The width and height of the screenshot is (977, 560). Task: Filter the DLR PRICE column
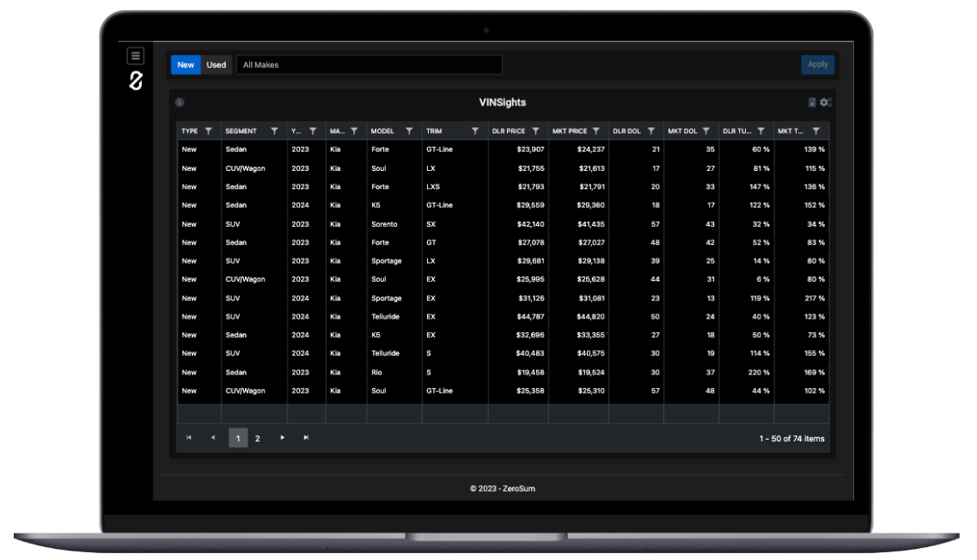(x=536, y=131)
